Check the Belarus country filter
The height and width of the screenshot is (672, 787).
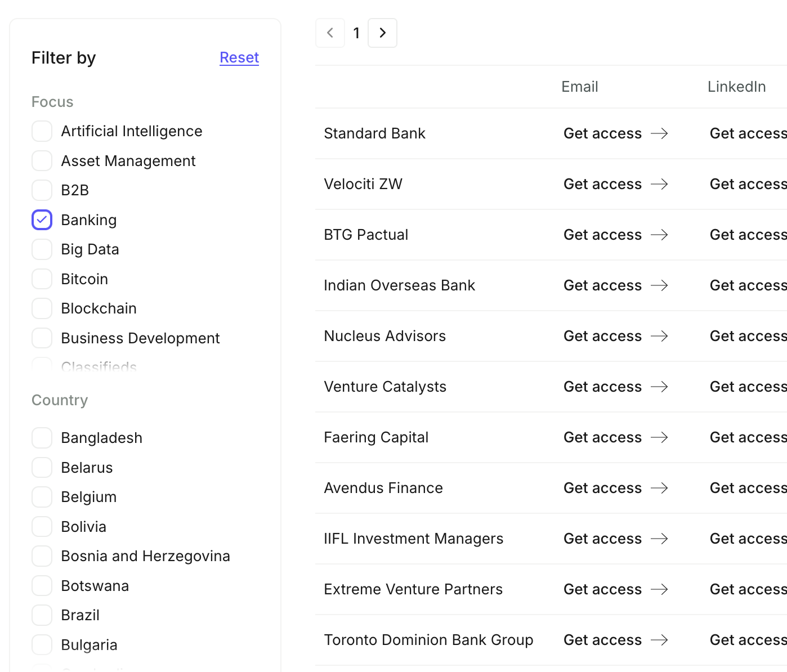pos(42,468)
